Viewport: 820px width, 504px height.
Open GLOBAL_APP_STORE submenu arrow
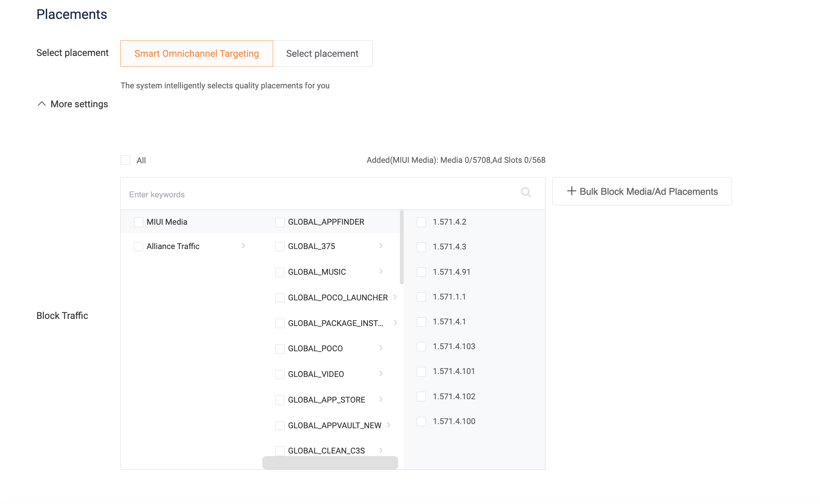tap(381, 399)
